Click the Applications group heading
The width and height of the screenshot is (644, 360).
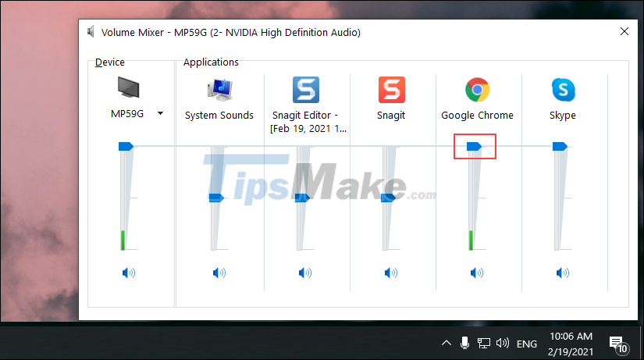211,62
